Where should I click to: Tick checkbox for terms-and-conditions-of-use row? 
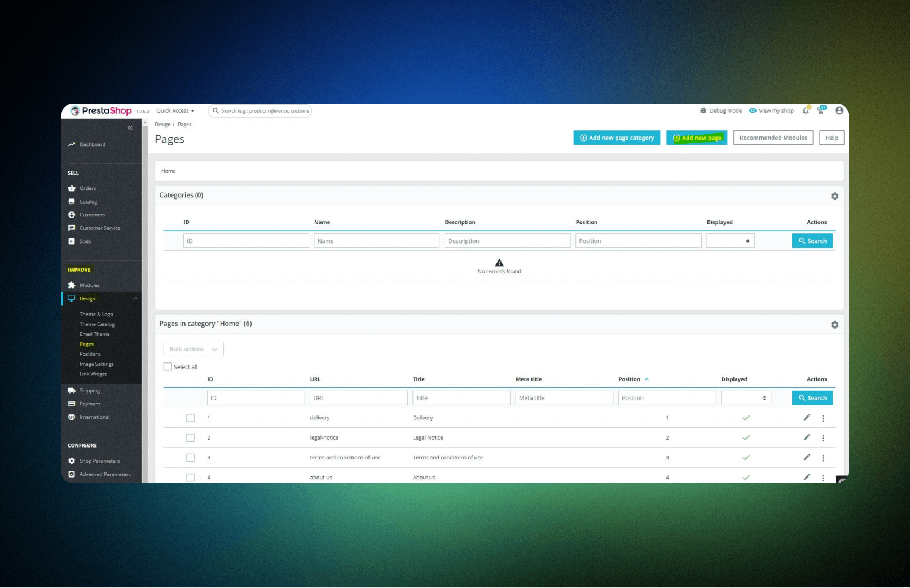pos(190,458)
